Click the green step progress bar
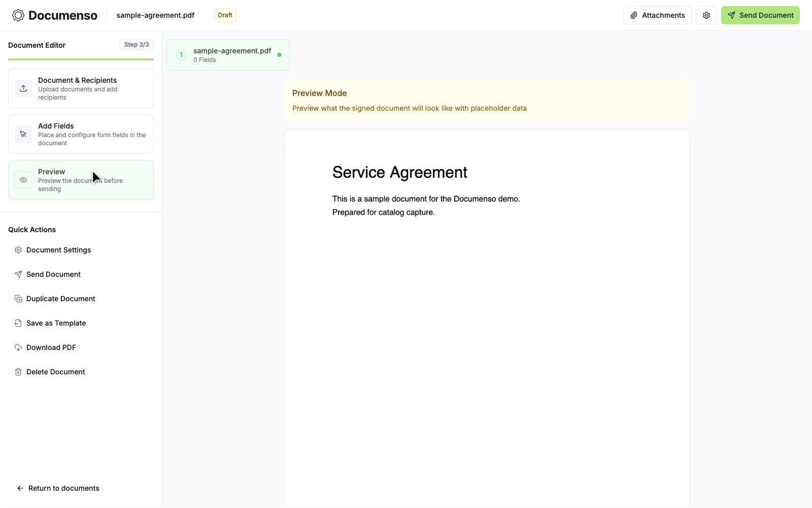 (x=81, y=59)
